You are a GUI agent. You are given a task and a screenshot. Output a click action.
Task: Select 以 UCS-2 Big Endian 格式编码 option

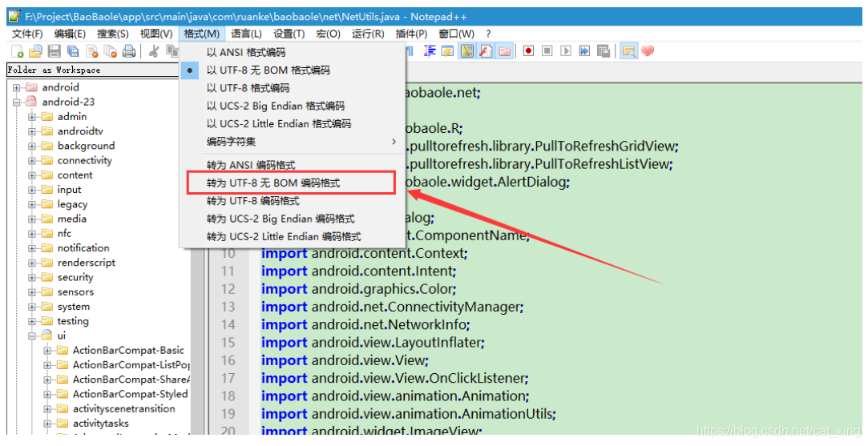tap(293, 106)
